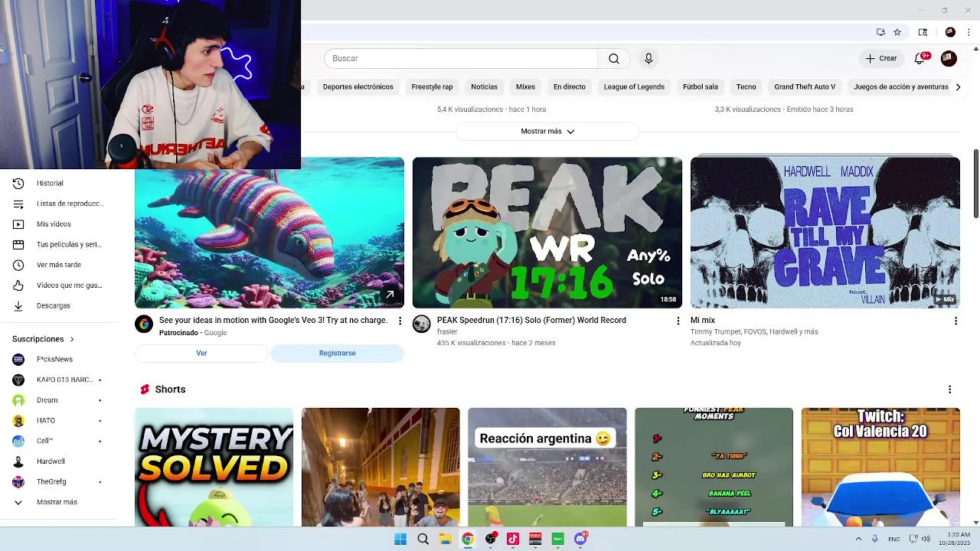Open Windows Start menu

pos(400,539)
